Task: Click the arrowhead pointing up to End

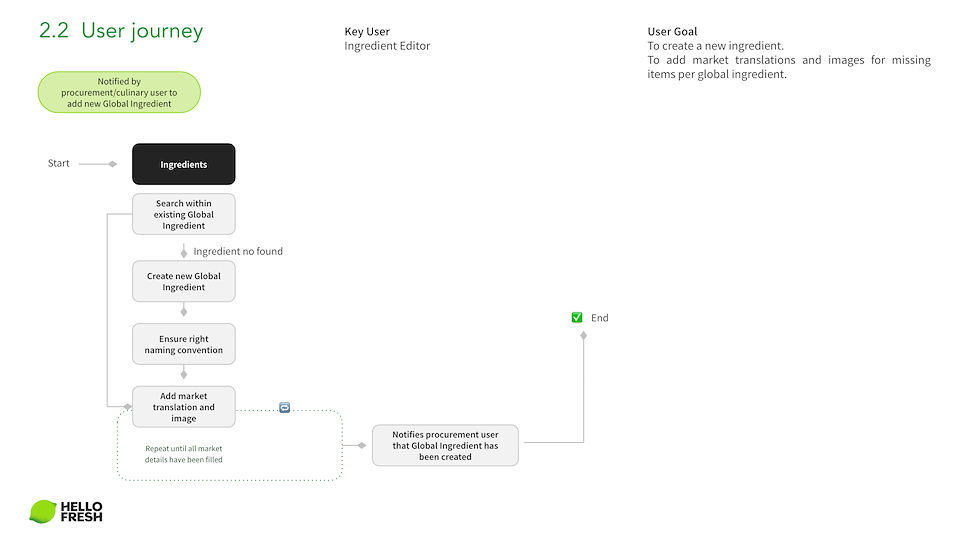Action: click(x=584, y=335)
